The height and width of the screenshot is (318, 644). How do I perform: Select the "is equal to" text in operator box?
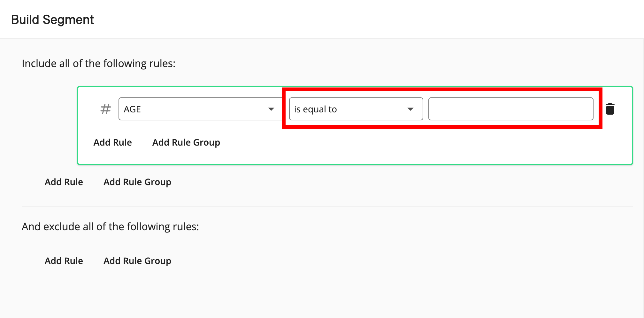(315, 109)
